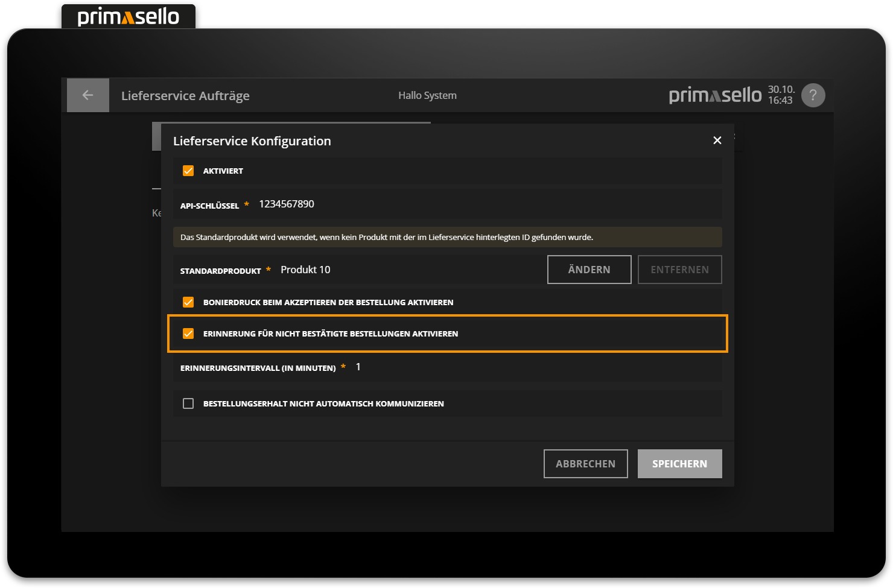Click the Lieferservice Aufträge title

click(x=185, y=95)
